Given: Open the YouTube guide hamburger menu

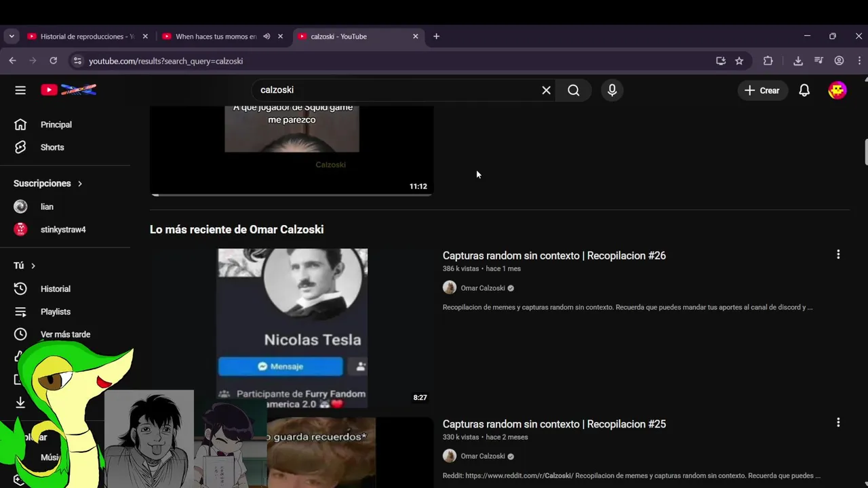Looking at the screenshot, I should (x=20, y=90).
